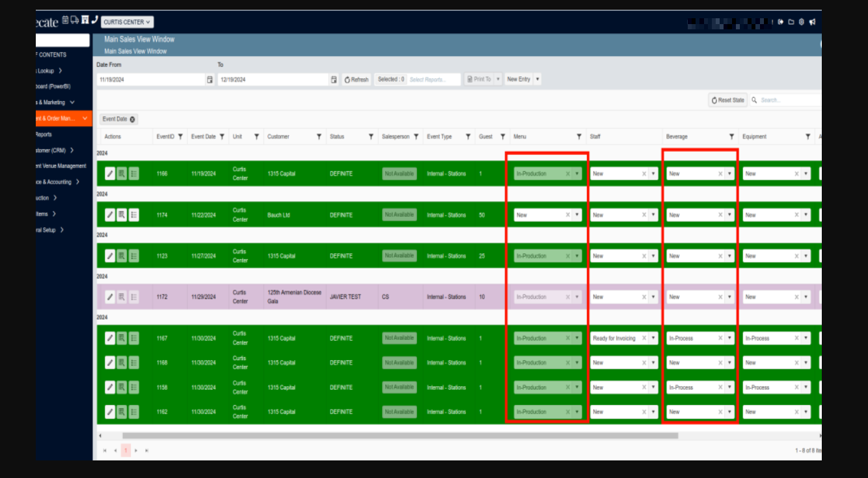This screenshot has width=868, height=478.
Task: Open Beverage status dropdown for event 1166
Action: (x=729, y=174)
